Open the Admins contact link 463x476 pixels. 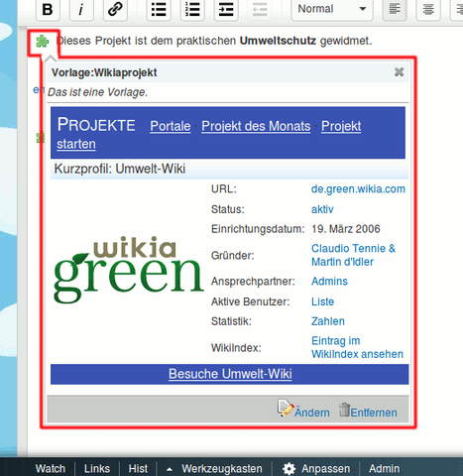point(329,282)
